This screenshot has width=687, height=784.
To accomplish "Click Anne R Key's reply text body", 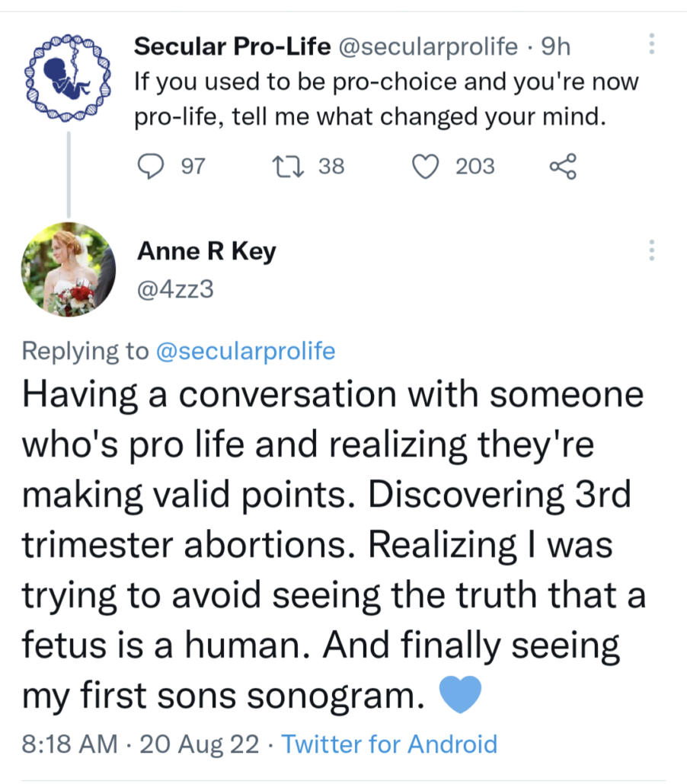I will [331, 546].
